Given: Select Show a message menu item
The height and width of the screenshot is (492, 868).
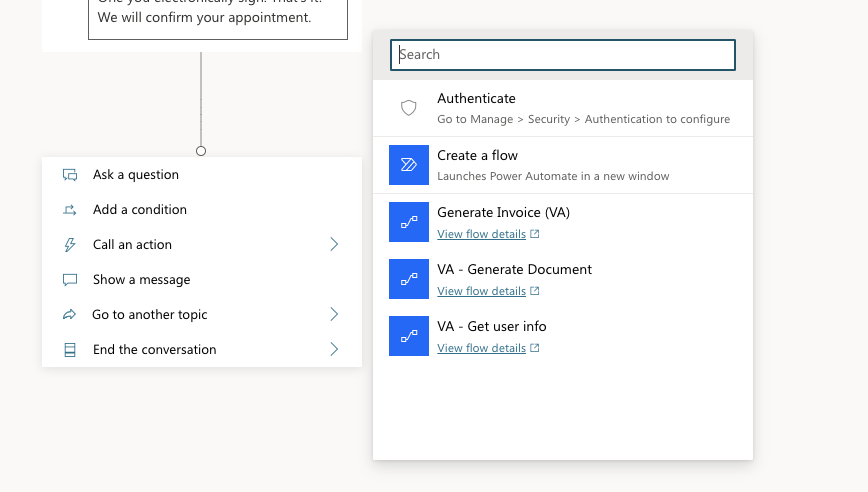Looking at the screenshot, I should [141, 280].
